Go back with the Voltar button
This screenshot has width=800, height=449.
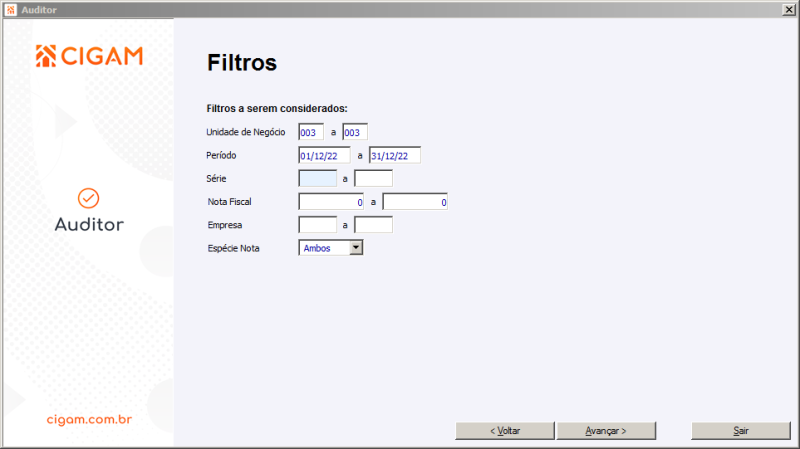pos(505,431)
